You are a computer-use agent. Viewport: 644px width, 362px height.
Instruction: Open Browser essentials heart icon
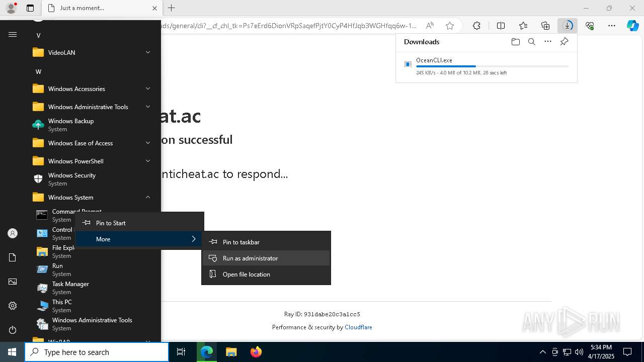[x=590, y=26]
